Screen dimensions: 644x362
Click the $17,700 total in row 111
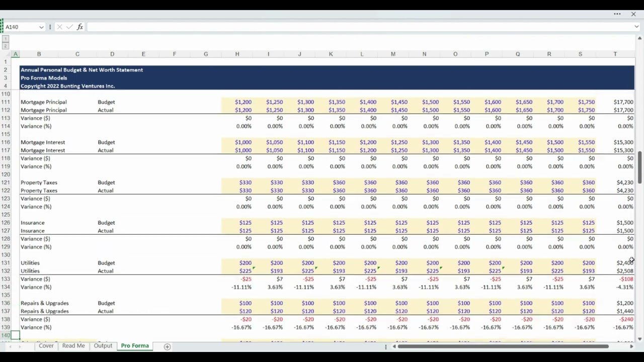623,102
